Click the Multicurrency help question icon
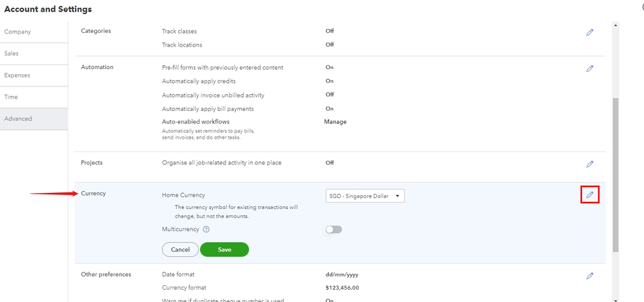This screenshot has height=302, width=644. (206, 229)
